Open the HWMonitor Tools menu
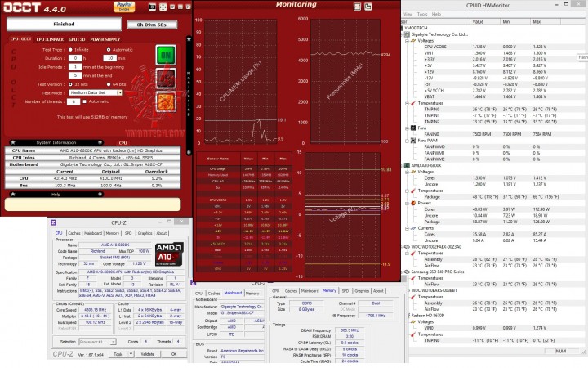Screen dimensions: 588x368 pos(422,14)
